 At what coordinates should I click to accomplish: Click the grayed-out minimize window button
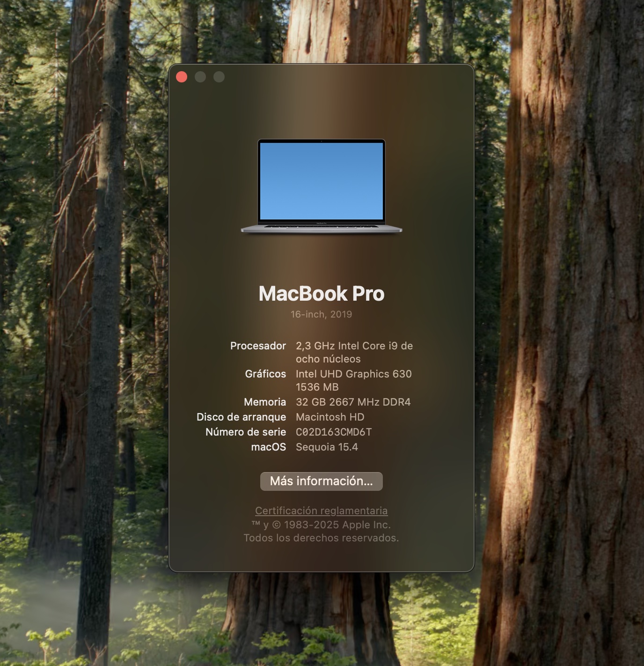(x=200, y=77)
